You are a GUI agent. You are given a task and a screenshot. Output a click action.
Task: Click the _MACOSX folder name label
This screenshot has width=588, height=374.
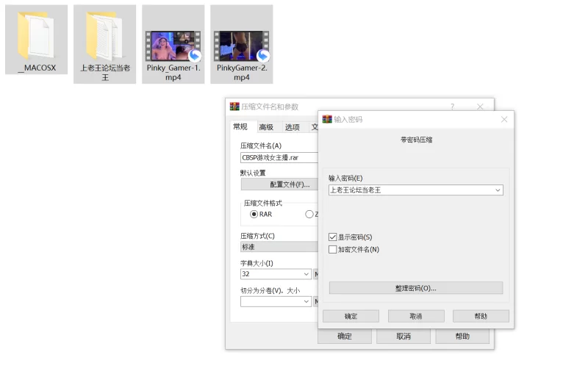click(37, 68)
